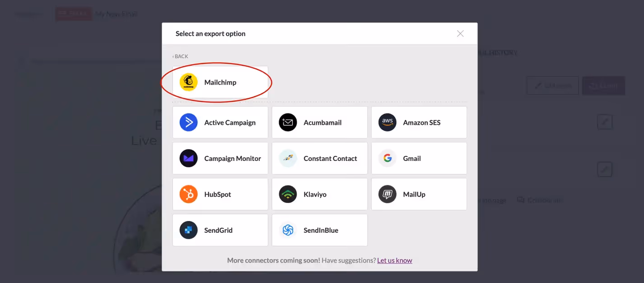This screenshot has width=644, height=283.
Task: Click the outlined pencil button behind the dialog
Action: (x=553, y=85)
